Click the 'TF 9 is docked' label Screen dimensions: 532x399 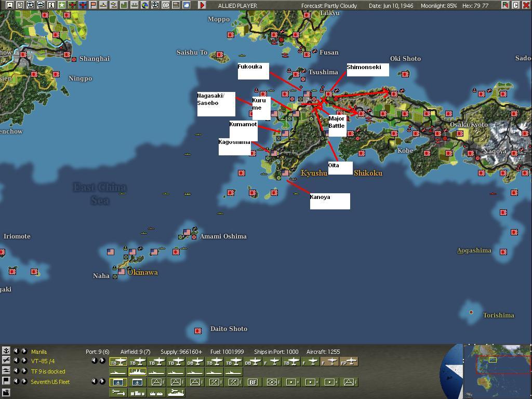pyautogui.click(x=48, y=371)
